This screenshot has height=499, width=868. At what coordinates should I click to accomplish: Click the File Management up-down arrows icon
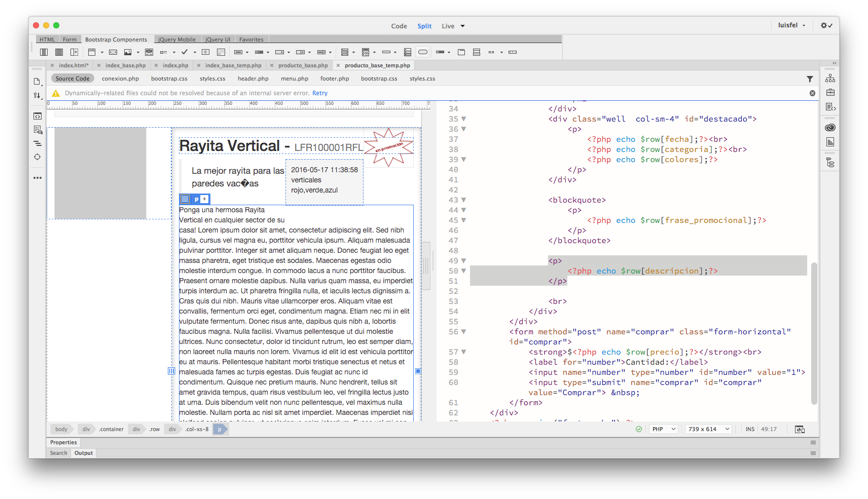pos(37,95)
